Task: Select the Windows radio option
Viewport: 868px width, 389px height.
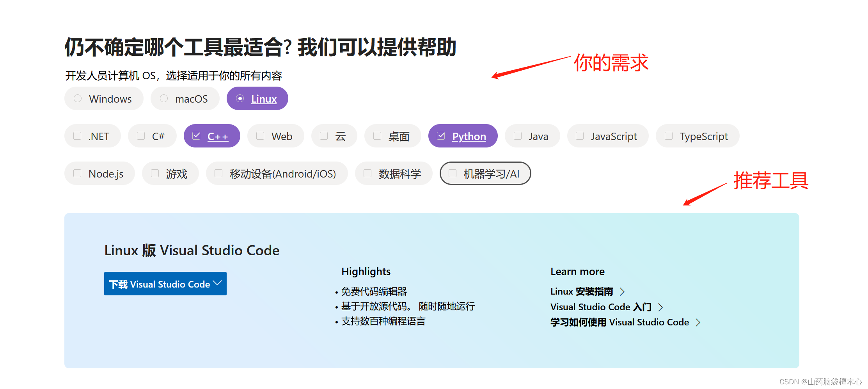Action: click(104, 99)
